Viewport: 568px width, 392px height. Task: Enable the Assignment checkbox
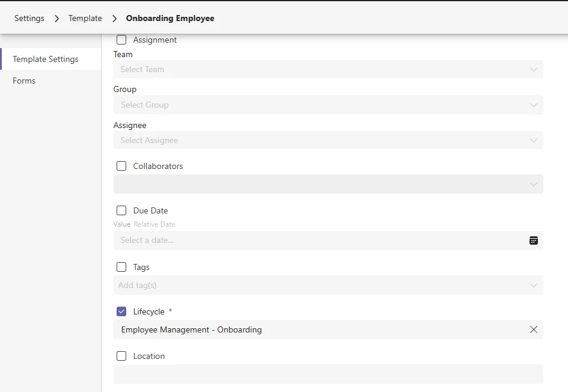pos(121,40)
